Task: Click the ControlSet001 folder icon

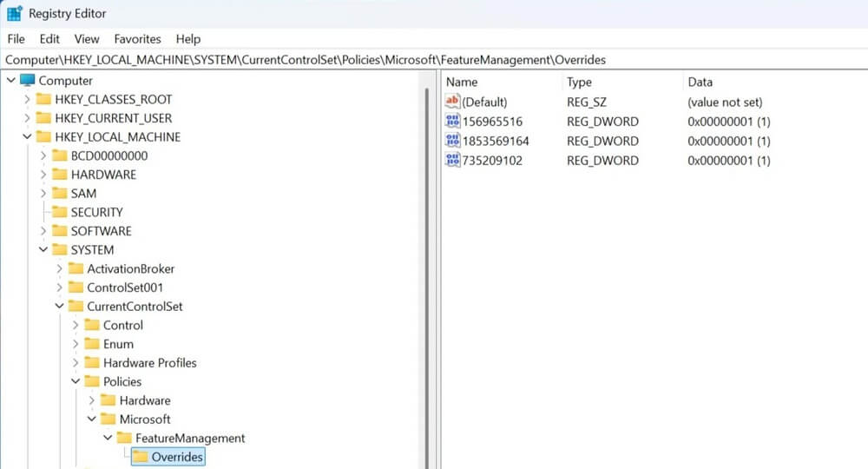Action: click(x=76, y=287)
